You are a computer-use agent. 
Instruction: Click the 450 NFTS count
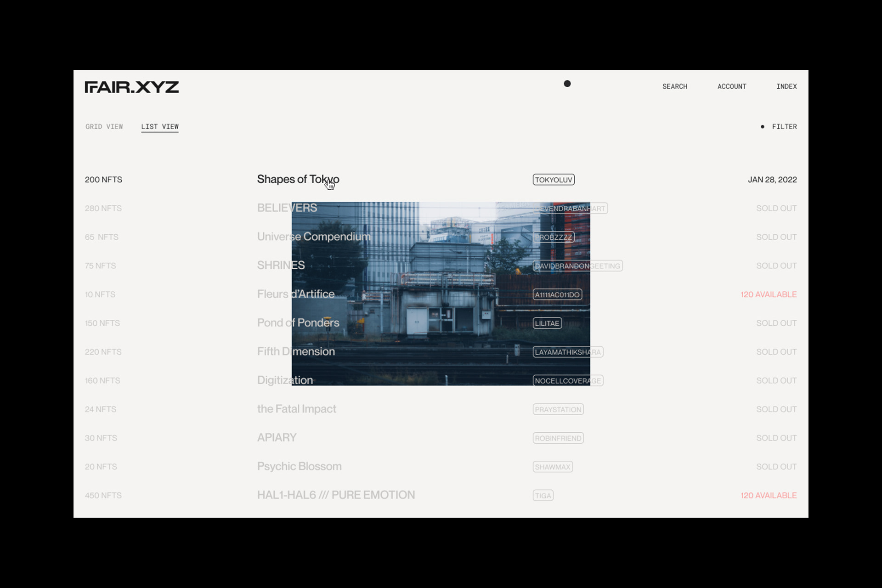click(103, 496)
